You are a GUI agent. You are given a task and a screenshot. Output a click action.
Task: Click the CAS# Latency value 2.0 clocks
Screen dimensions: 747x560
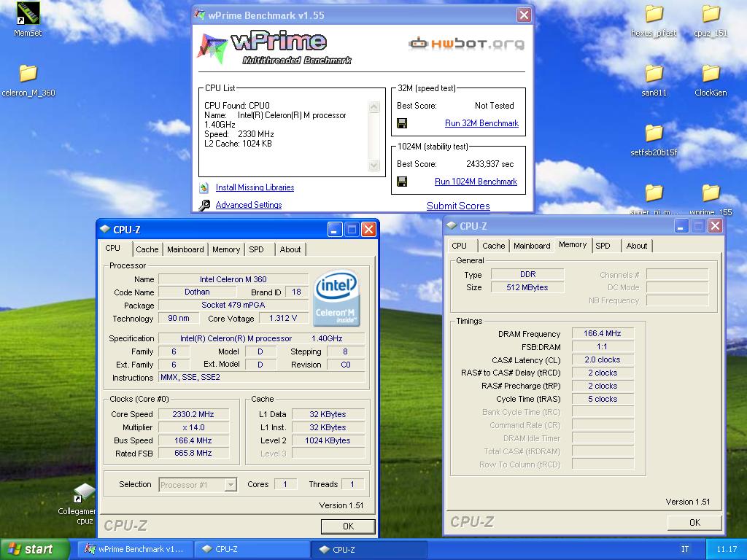602,360
